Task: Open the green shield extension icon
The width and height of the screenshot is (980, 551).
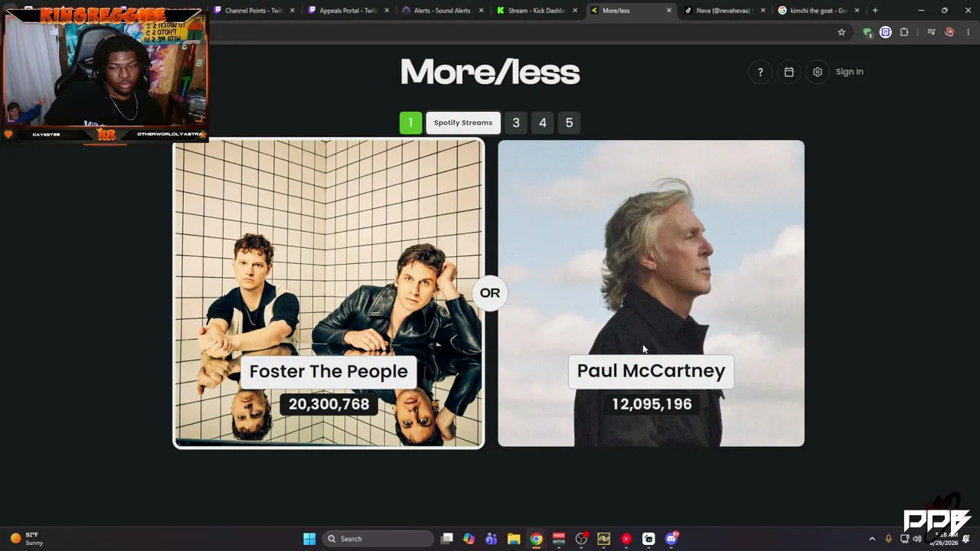Action: pyautogui.click(x=867, y=32)
